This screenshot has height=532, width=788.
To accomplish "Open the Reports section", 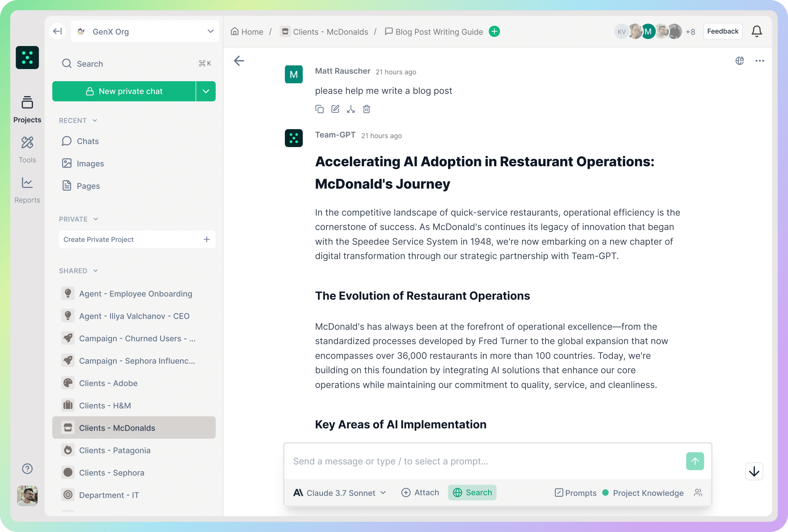I will click(27, 190).
